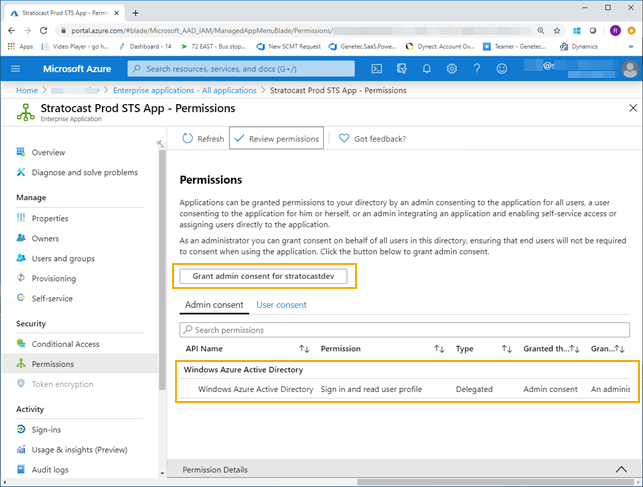Screen dimensions: 643x487
Task: Collapse the left menu with the double chevron
Action: pos(160,143)
